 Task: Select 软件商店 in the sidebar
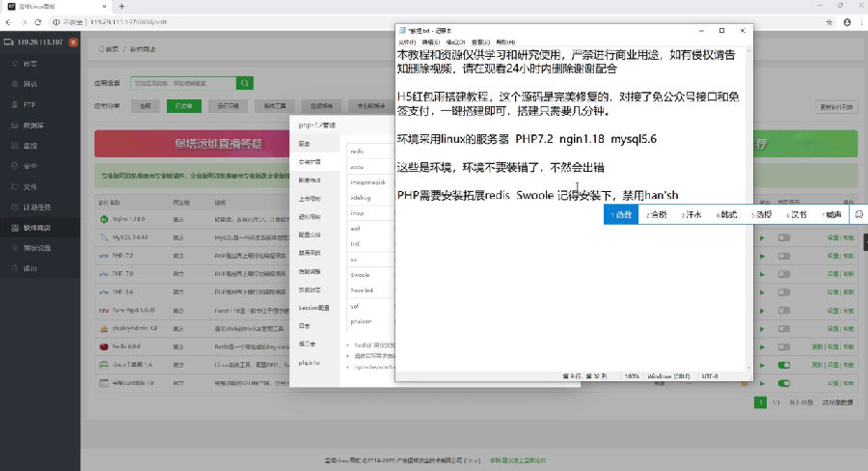[37, 228]
